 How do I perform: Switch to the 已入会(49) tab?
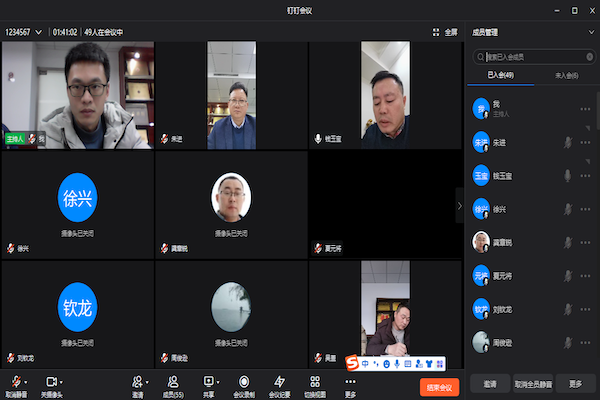tap(500, 76)
